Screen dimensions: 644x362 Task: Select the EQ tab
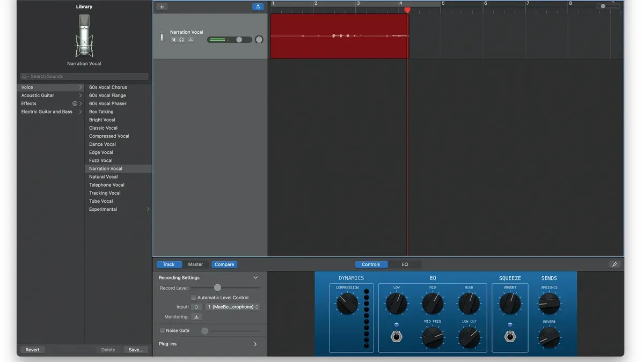405,264
